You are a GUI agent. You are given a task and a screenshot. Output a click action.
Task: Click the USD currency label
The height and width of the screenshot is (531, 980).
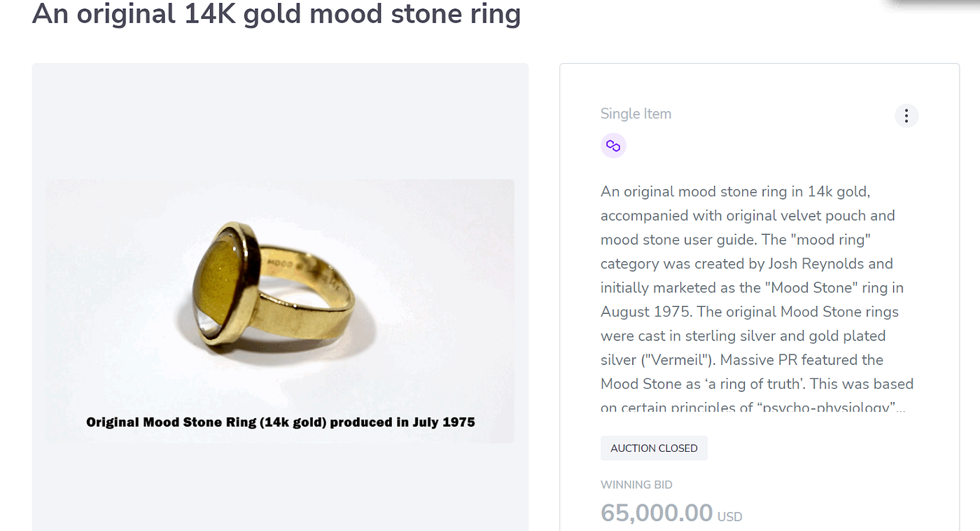[730, 517]
